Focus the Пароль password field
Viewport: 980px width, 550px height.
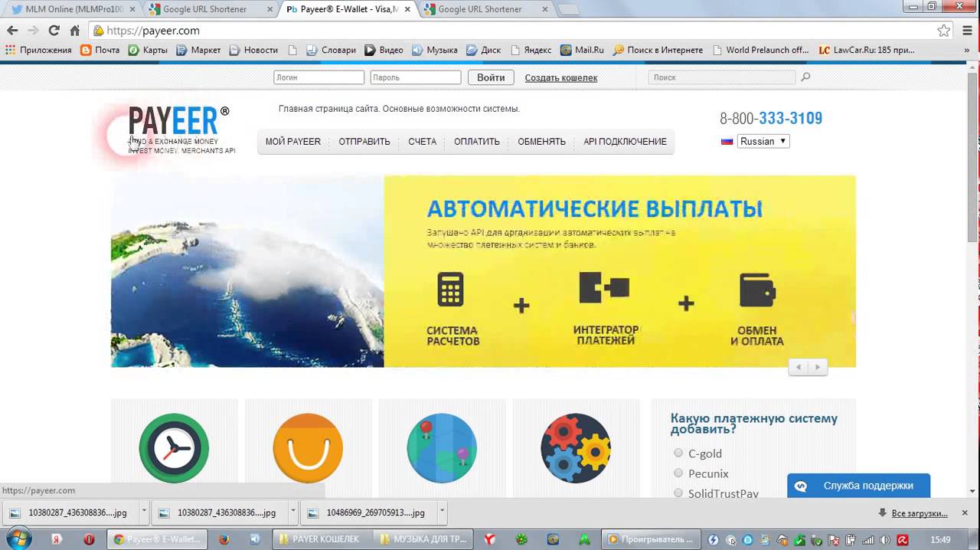tap(416, 77)
